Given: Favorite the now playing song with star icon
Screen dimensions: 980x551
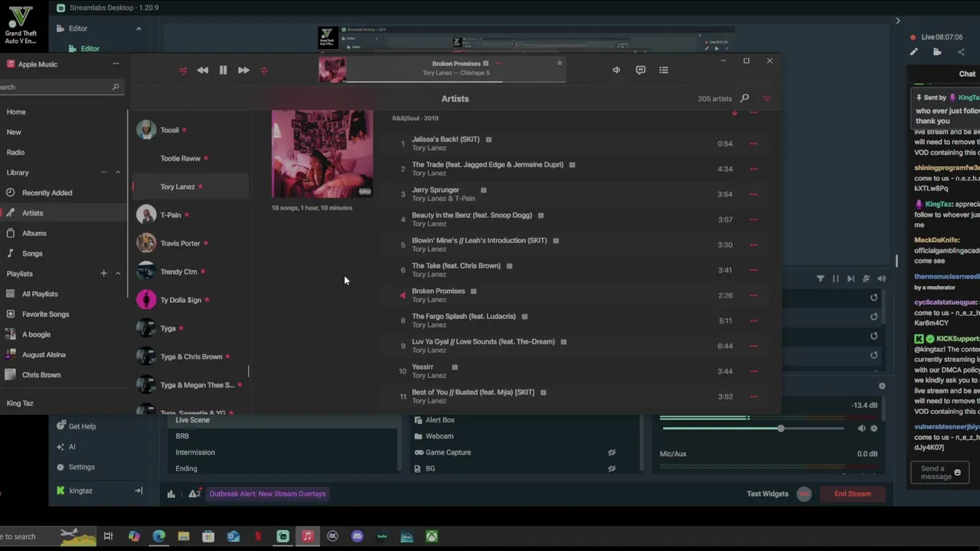Looking at the screenshot, I should point(560,63).
